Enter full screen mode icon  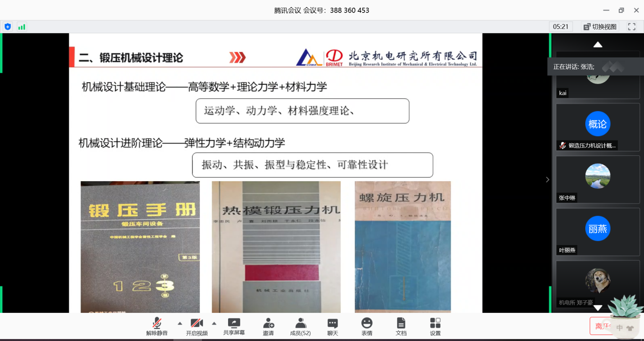pos(631,27)
